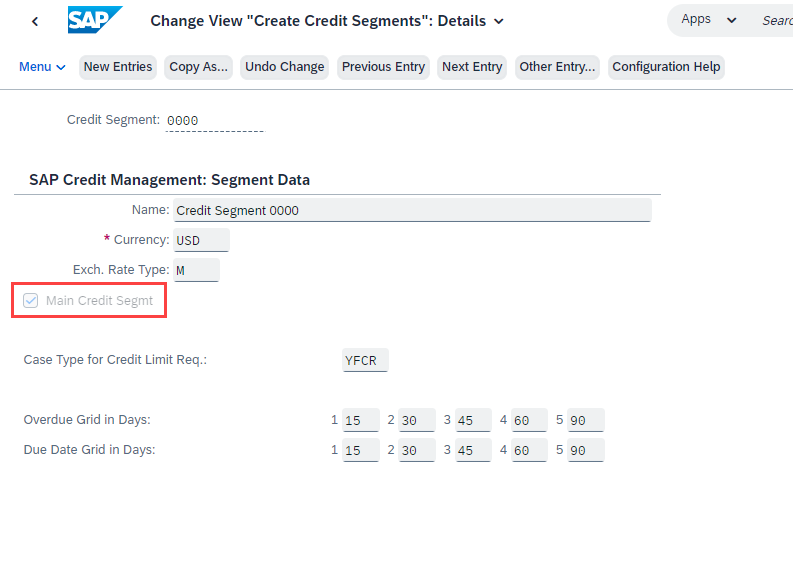Click the Currency field showing USD
Image resolution: width=793 pixels, height=565 pixels.
click(201, 240)
